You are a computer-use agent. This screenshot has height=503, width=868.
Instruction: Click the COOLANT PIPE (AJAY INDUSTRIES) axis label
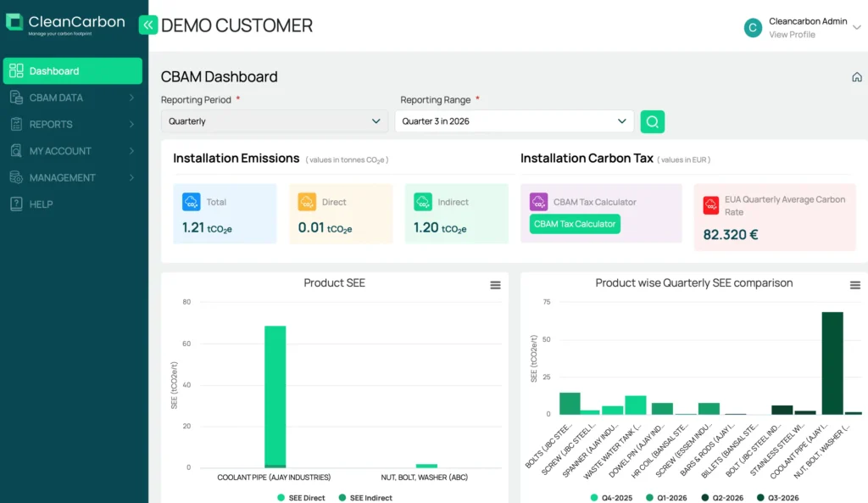[x=274, y=477]
